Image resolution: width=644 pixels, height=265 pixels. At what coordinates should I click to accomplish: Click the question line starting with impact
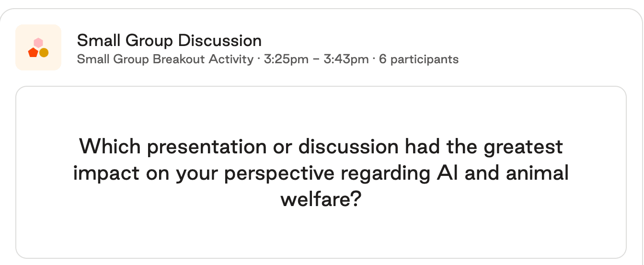321,173
